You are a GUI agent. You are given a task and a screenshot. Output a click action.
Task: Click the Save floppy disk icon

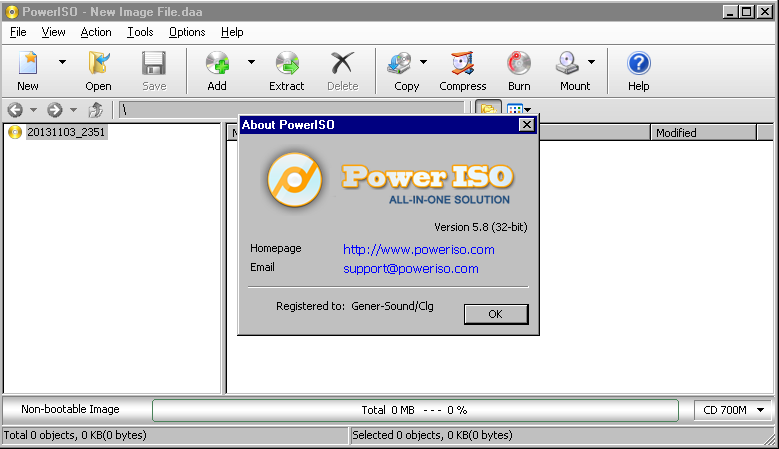click(x=154, y=63)
